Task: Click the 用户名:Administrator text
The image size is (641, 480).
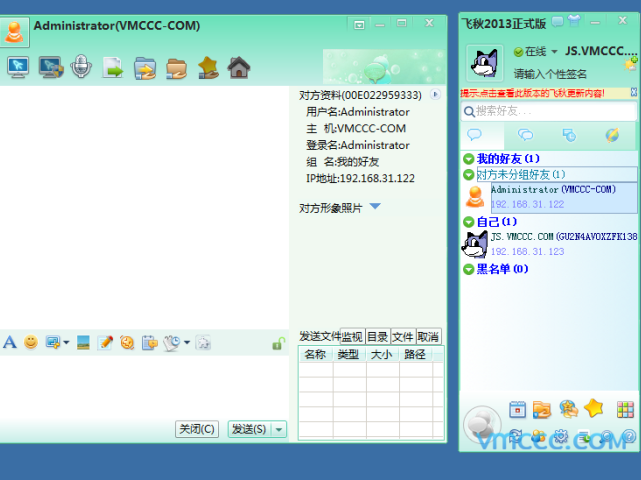Action: point(358,112)
